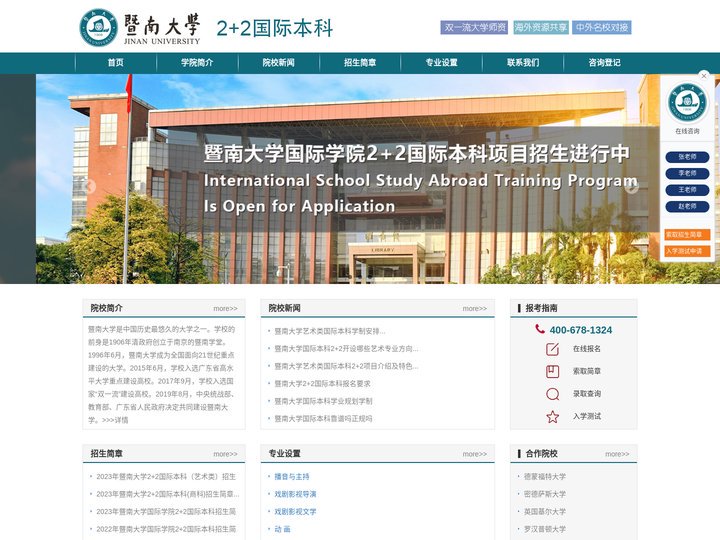720x540 pixels.
Task: Select the 动画 major link
Action: pyautogui.click(x=282, y=529)
